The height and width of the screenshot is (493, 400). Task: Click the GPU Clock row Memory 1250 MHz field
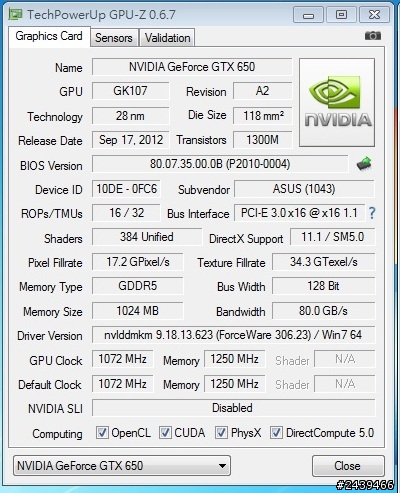[x=235, y=359]
